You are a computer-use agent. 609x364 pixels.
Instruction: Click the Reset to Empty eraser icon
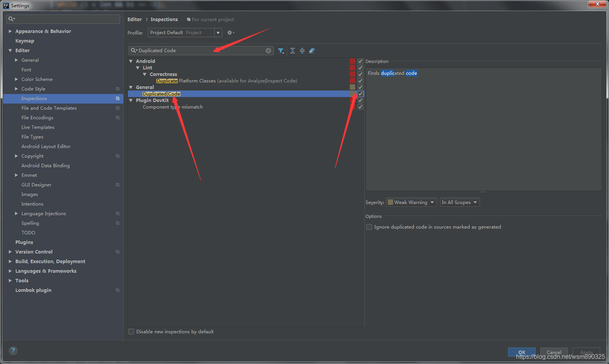coord(312,51)
